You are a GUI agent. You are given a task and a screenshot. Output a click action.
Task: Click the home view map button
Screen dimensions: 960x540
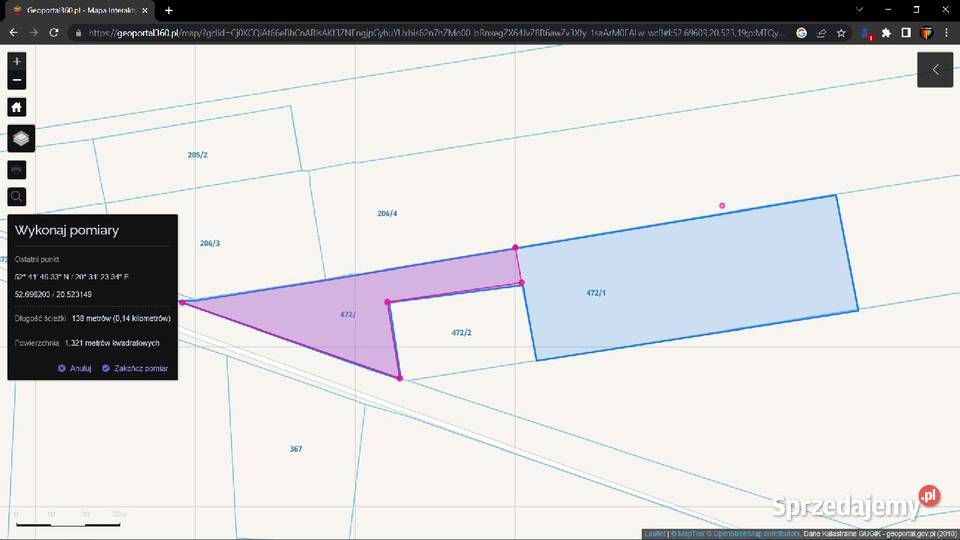(17, 107)
